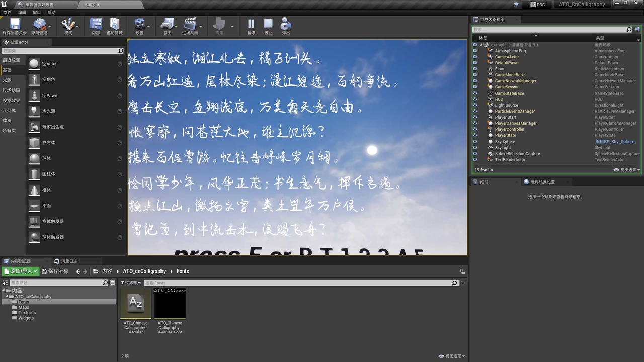Toggle content browser lock icon

(x=462, y=271)
